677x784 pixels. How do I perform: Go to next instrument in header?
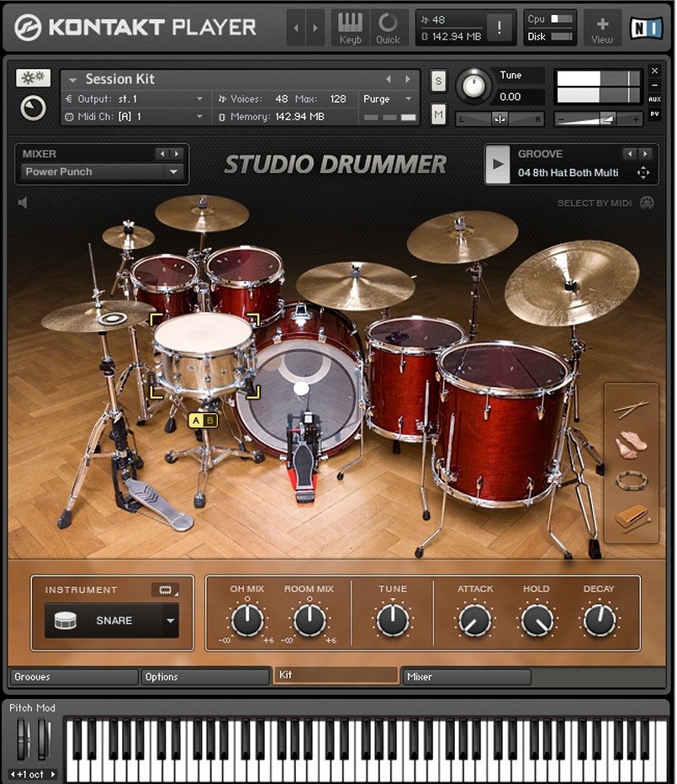(408, 79)
